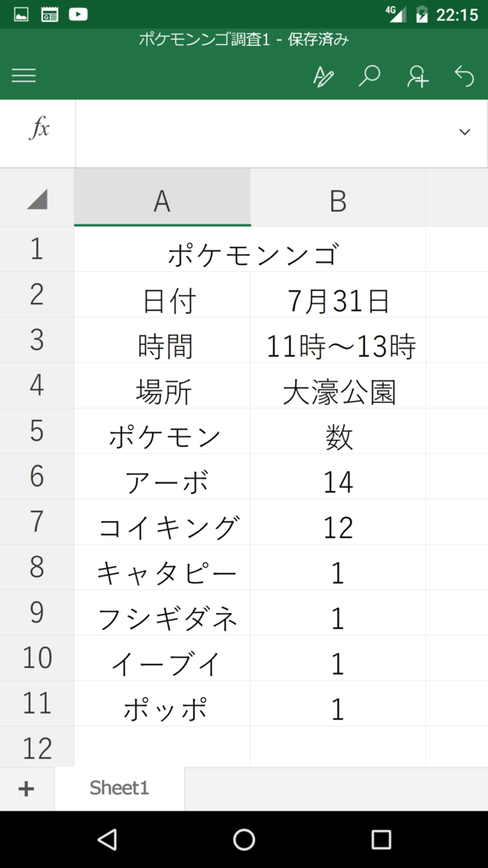Expand the formula bar chevron
This screenshot has width=488, height=868.
pos(465,131)
